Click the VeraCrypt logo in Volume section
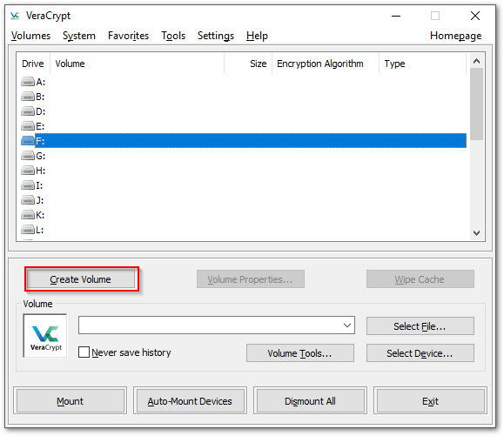This screenshot has width=504, height=436. click(45, 336)
